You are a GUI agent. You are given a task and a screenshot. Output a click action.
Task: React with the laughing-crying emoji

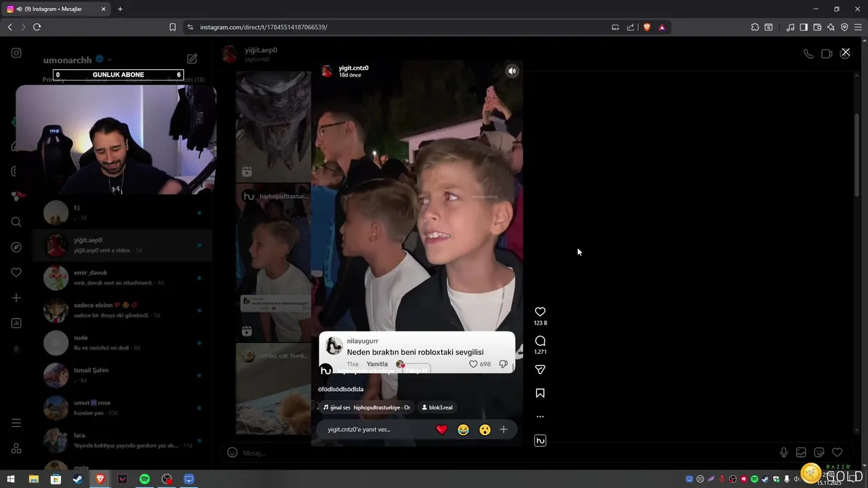463,430
